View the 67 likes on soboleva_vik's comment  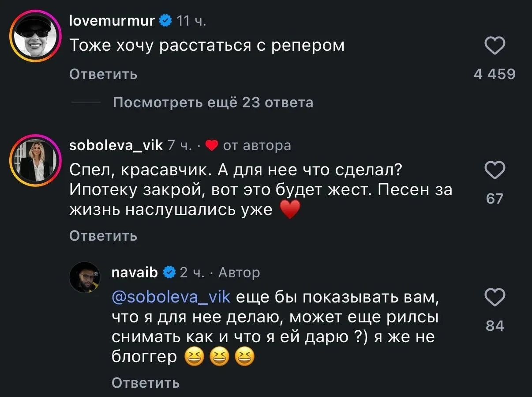point(495,199)
